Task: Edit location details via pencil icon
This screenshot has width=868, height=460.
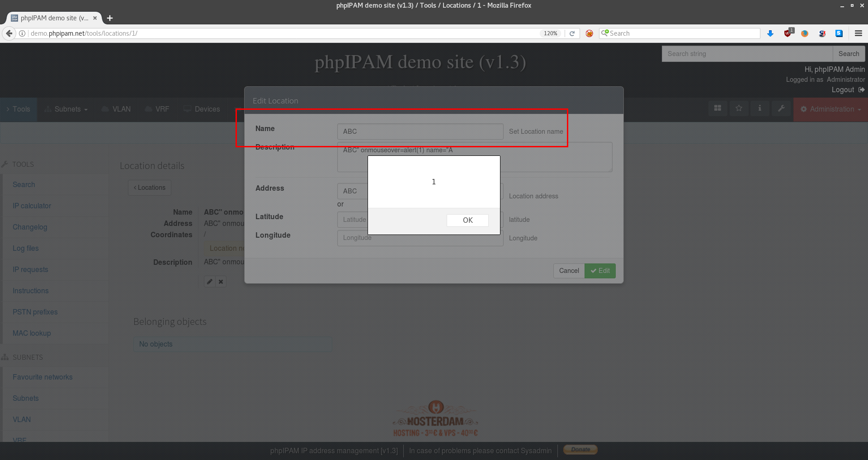Action: (209, 281)
